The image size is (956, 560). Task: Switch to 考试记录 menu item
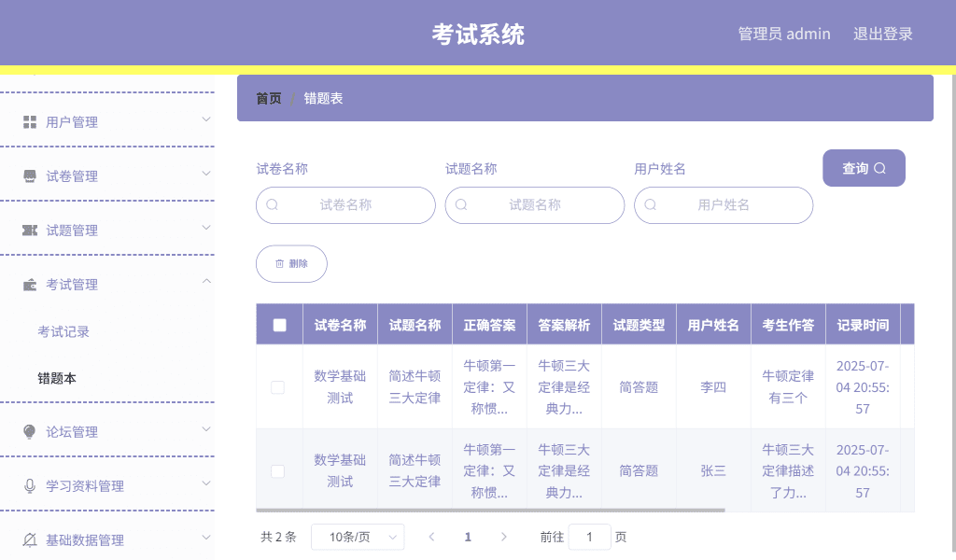coord(63,330)
